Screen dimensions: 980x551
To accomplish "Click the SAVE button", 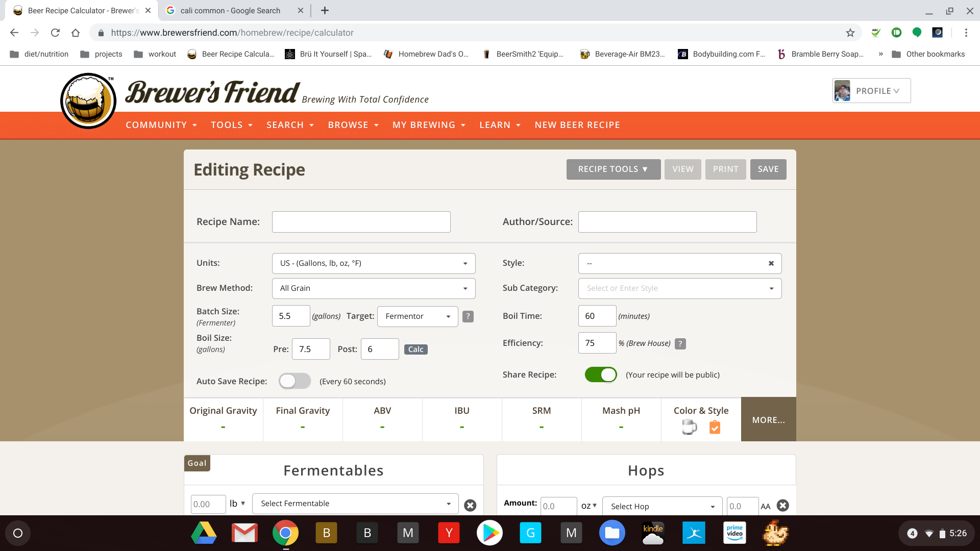I will click(768, 169).
